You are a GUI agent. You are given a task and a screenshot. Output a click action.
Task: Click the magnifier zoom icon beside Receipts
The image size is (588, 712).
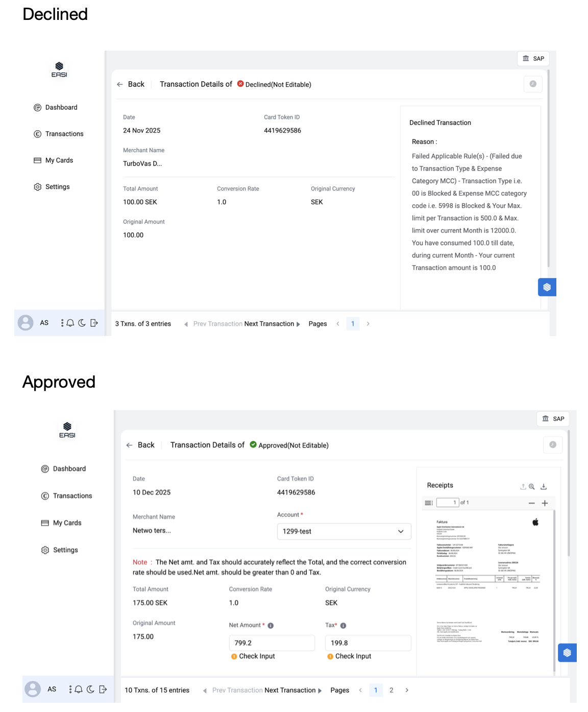click(x=532, y=487)
